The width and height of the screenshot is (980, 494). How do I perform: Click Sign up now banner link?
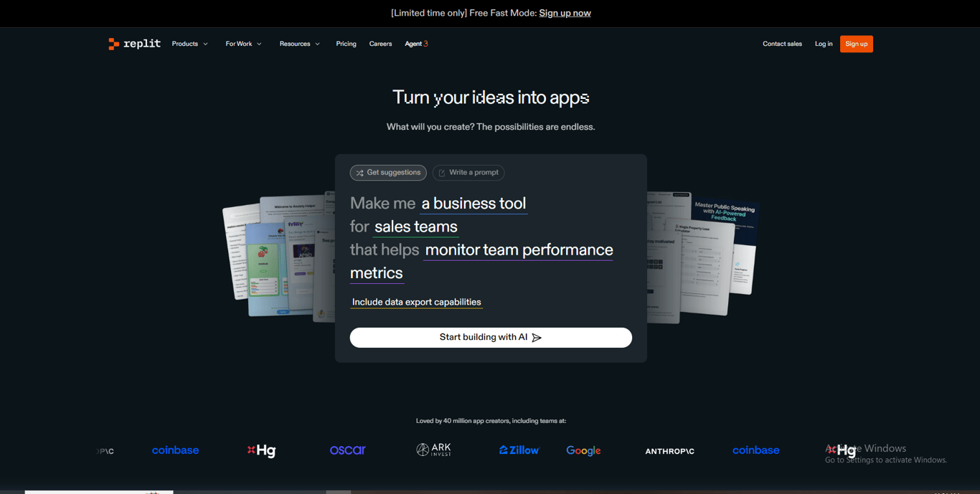pyautogui.click(x=565, y=13)
